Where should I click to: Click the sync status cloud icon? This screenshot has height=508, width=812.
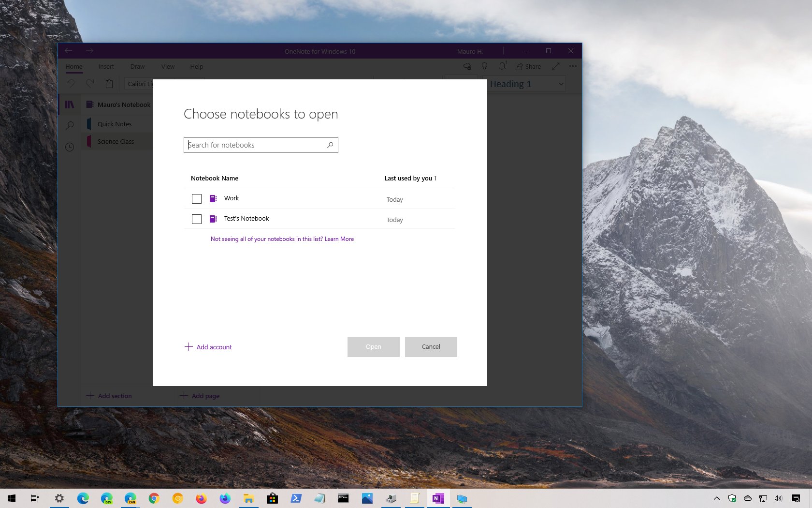click(x=467, y=66)
